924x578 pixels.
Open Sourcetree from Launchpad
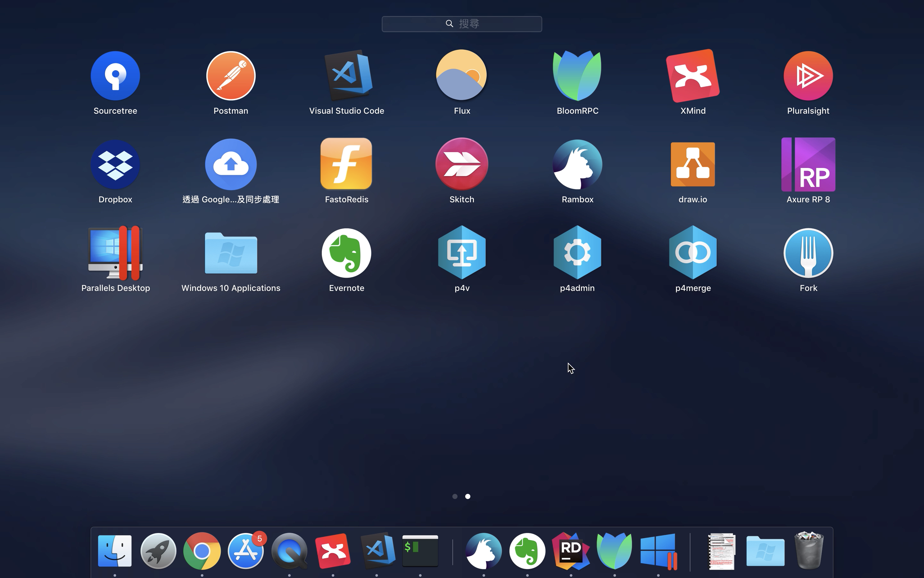click(x=115, y=76)
